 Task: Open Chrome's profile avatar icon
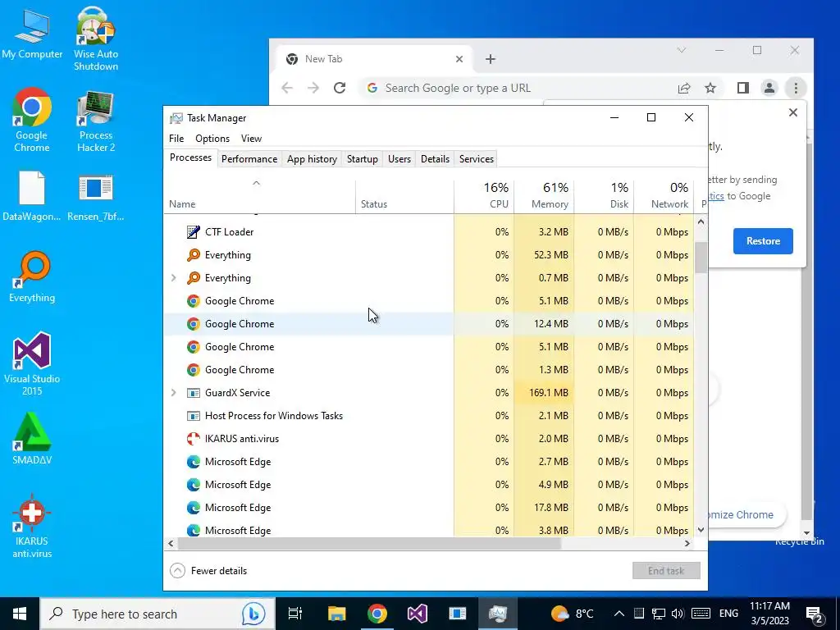point(769,88)
